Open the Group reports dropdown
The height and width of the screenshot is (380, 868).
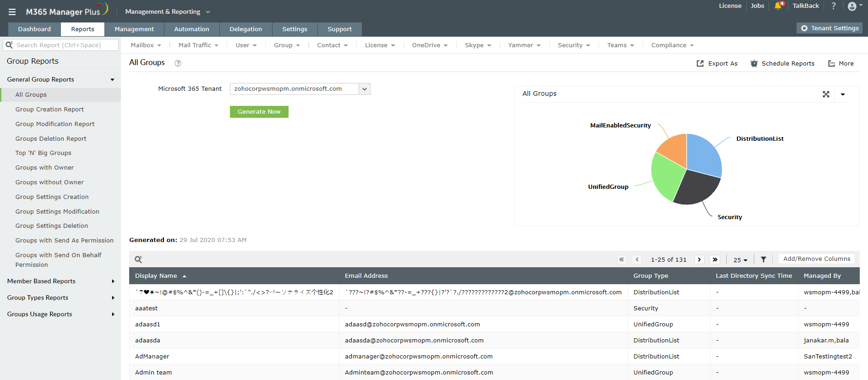[x=287, y=45]
